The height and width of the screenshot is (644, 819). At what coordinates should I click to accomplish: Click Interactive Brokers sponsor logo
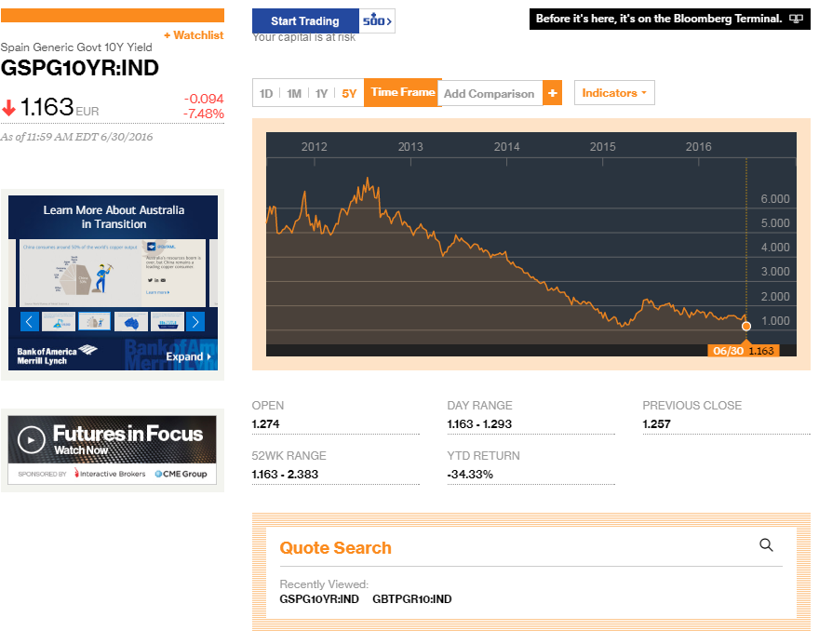pos(110,474)
